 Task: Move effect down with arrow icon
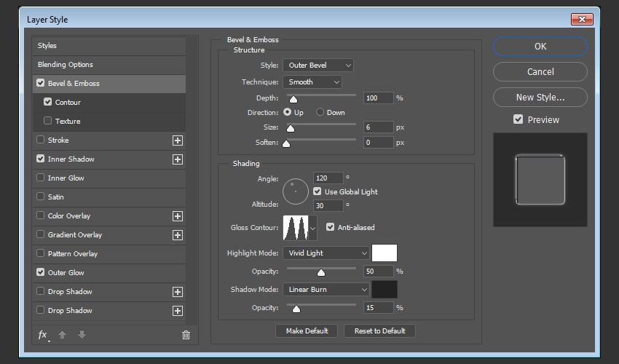click(81, 335)
